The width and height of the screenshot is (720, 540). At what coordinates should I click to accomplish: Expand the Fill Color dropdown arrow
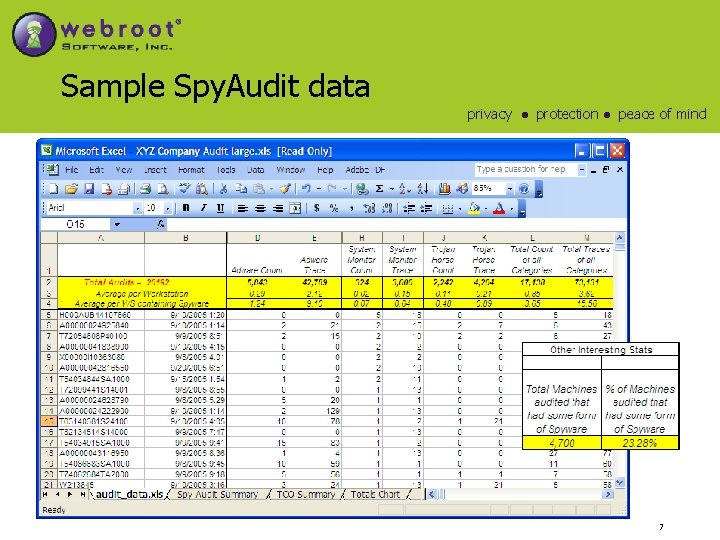pyautogui.click(x=485, y=209)
